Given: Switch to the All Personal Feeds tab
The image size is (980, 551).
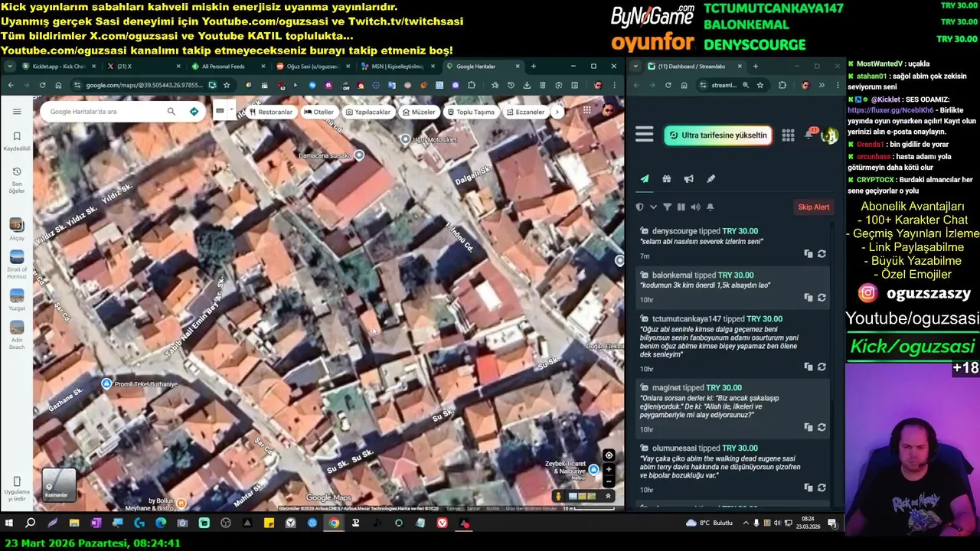Looking at the screenshot, I should (226, 67).
